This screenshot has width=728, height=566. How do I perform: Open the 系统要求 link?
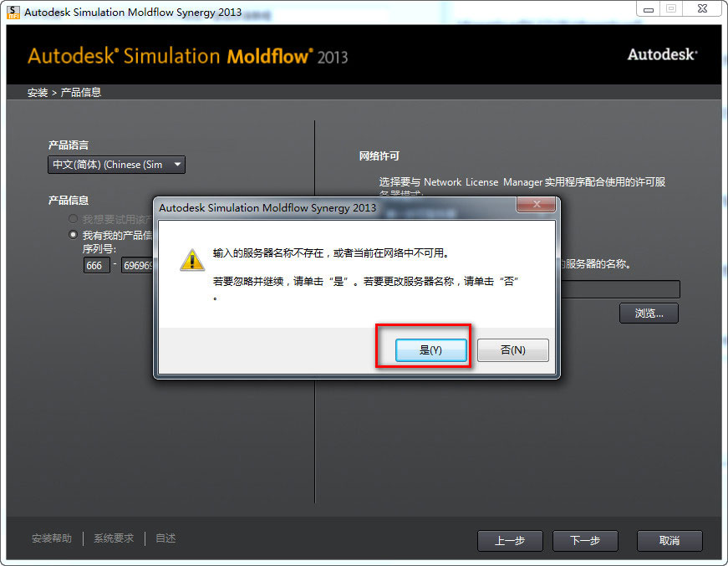click(114, 538)
